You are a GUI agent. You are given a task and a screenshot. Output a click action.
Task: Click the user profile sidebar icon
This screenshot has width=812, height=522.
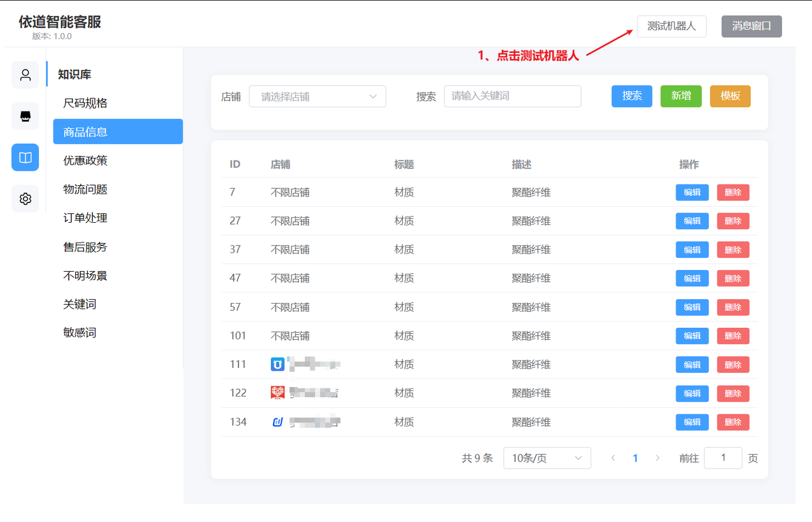point(25,75)
